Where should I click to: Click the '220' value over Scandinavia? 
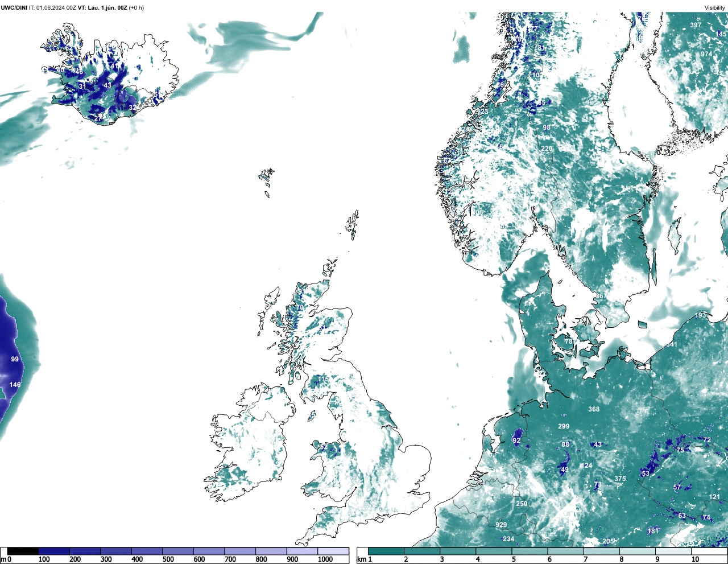coord(547,149)
